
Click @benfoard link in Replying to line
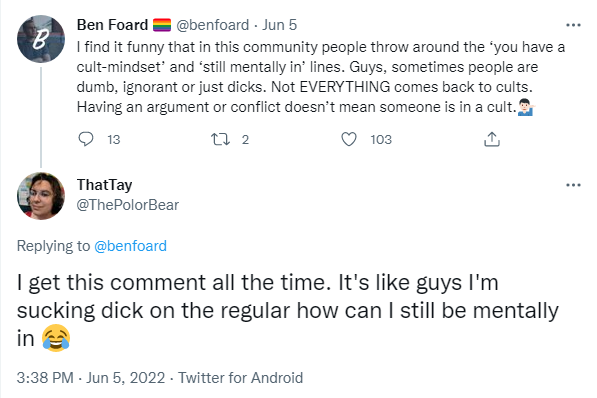coord(130,246)
